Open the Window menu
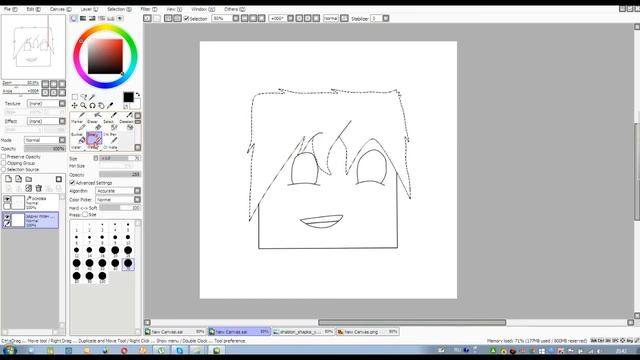 [x=202, y=9]
